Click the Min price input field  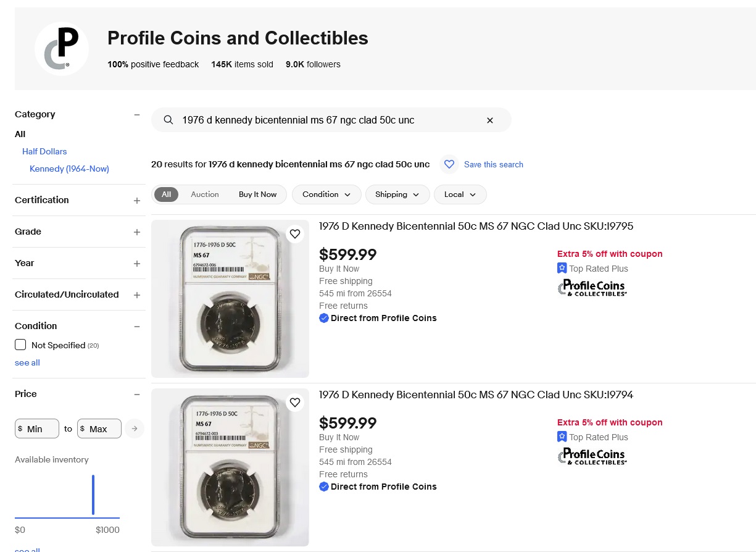click(37, 429)
